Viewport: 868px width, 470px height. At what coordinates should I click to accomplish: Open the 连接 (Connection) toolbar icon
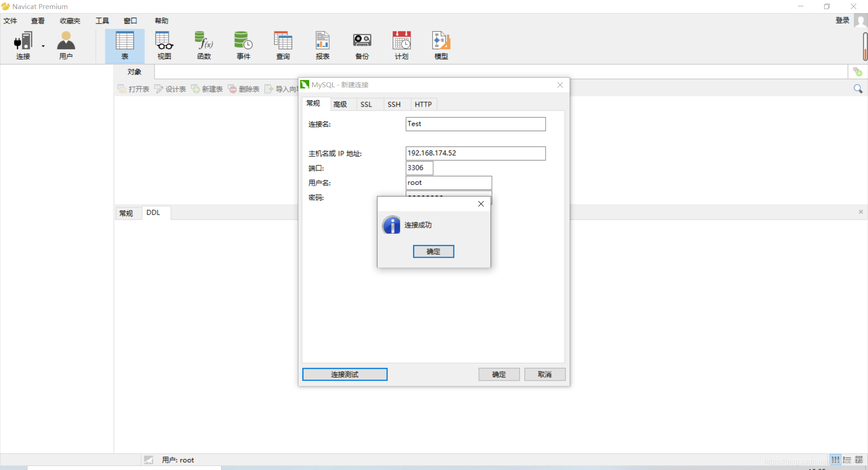[x=23, y=46]
